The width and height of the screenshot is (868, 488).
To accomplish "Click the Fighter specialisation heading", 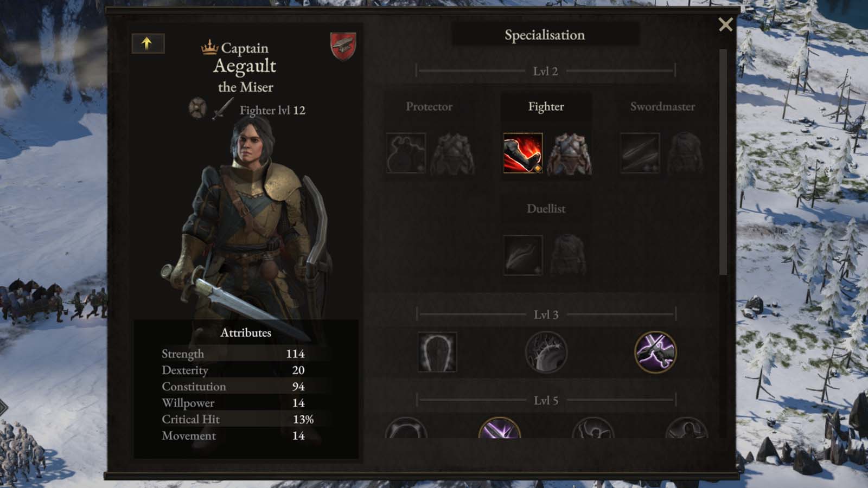I will (546, 107).
